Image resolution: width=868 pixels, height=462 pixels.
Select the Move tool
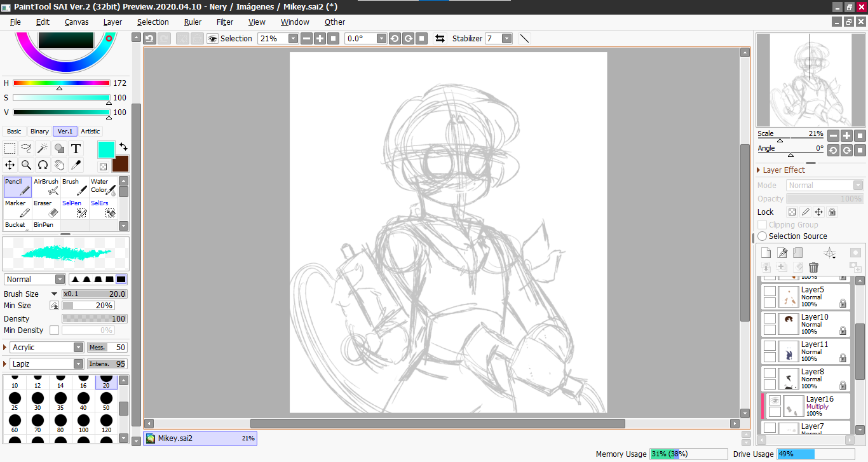coord(10,165)
